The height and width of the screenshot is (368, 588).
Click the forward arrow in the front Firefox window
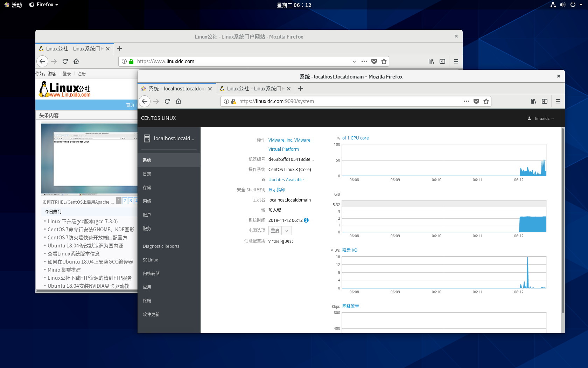[x=156, y=101]
